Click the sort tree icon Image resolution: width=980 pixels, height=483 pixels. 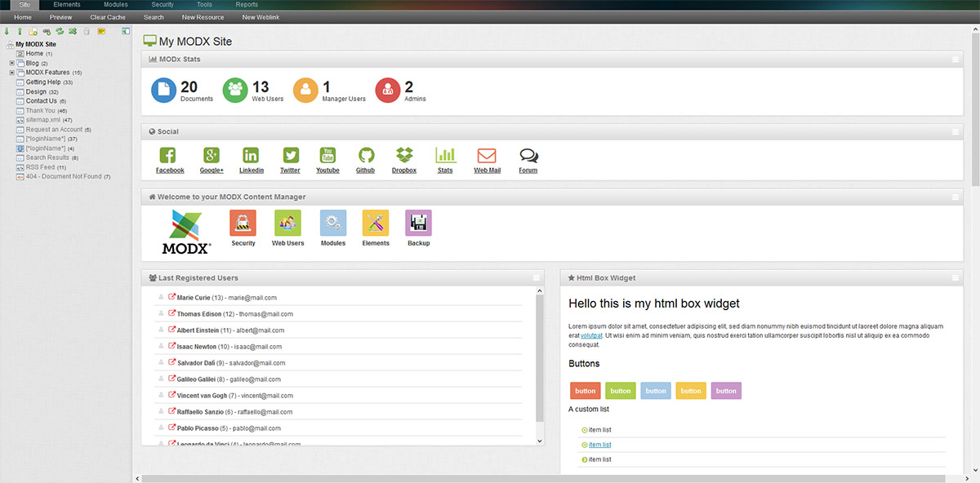[73, 31]
